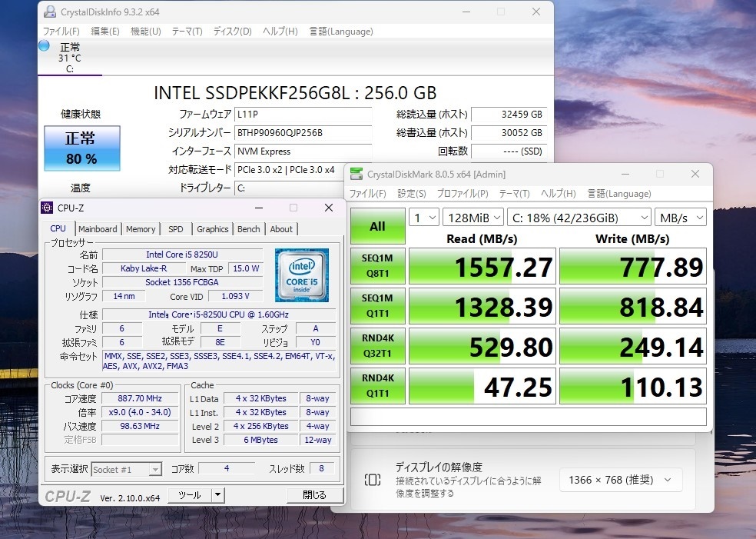Click the INTEL SSDPEKKF256G8L model title
This screenshot has height=539, width=756.
(295, 92)
